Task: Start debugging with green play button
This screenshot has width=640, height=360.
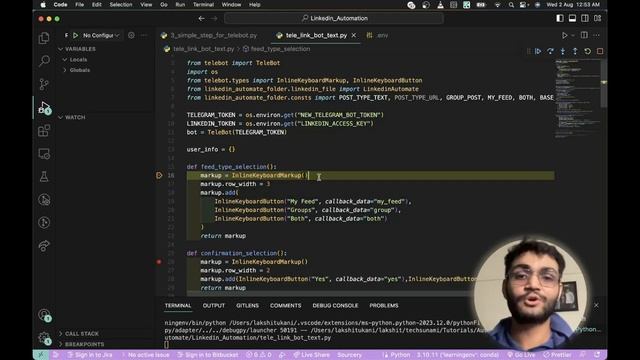Action: click(x=76, y=36)
